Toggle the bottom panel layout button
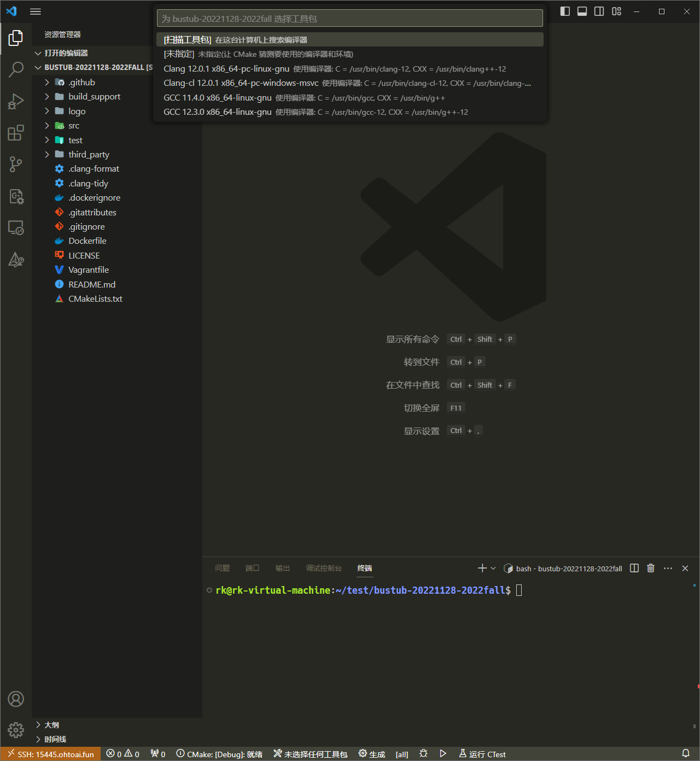Screen dimensions: 700x761 pos(582,11)
